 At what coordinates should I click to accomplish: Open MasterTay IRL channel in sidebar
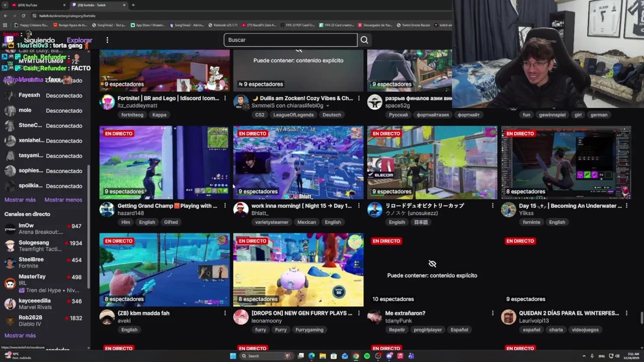[x=44, y=283]
